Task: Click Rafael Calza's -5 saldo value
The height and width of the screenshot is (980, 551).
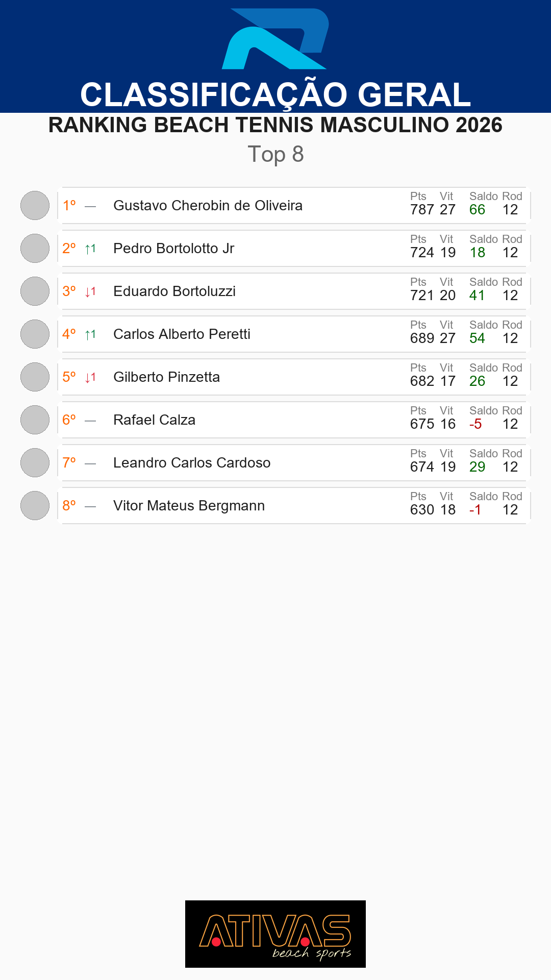Action: click(475, 424)
